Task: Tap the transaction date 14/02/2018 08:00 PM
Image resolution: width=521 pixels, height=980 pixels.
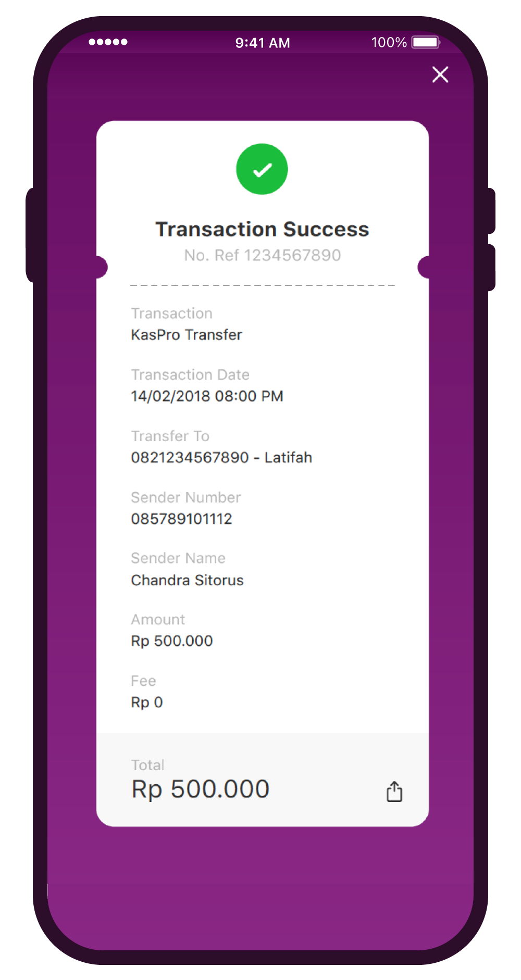Action: click(x=207, y=396)
